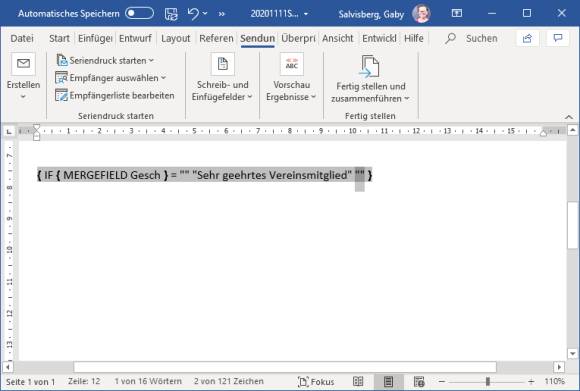
Task: Click the 1 von 16 Wörtern word count
Action: 148,381
